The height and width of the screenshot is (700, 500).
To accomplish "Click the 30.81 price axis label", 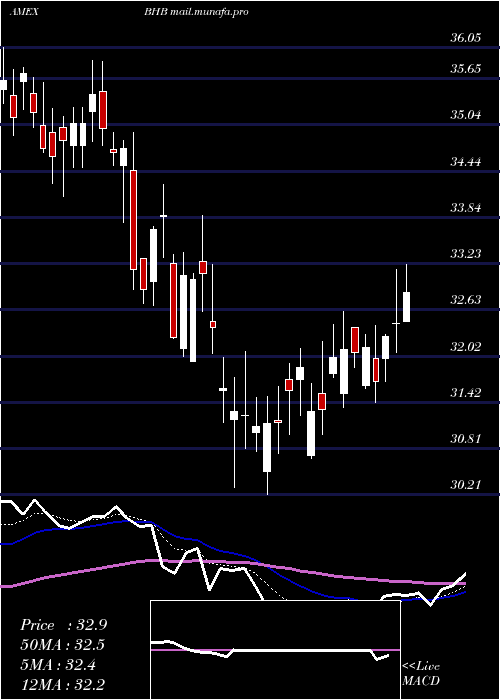I will (466, 439).
